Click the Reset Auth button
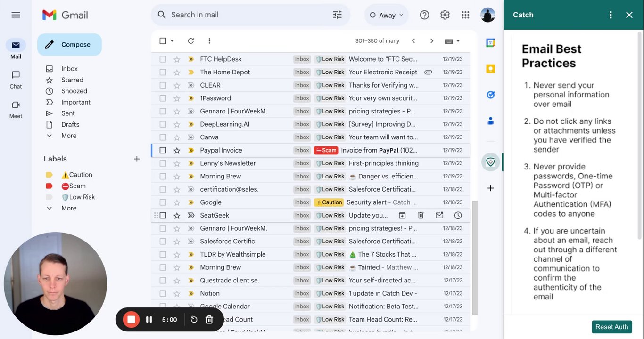Viewport: 644px width, 339px height. pos(611,327)
